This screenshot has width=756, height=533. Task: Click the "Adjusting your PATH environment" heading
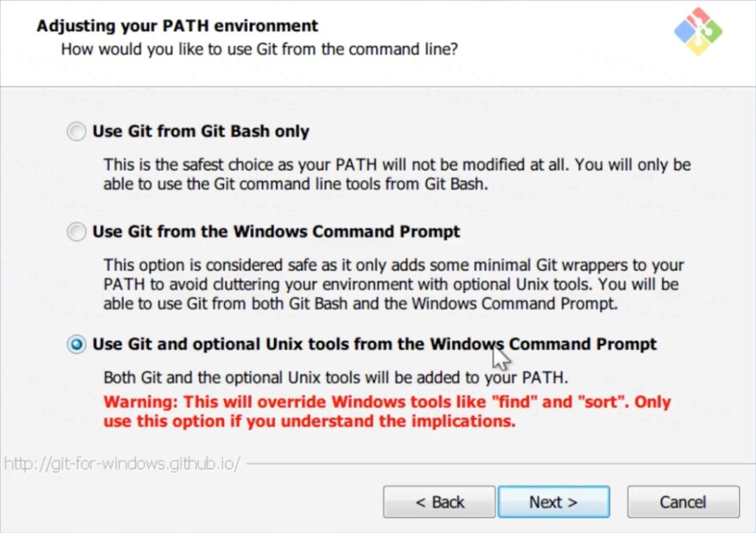tap(177, 26)
